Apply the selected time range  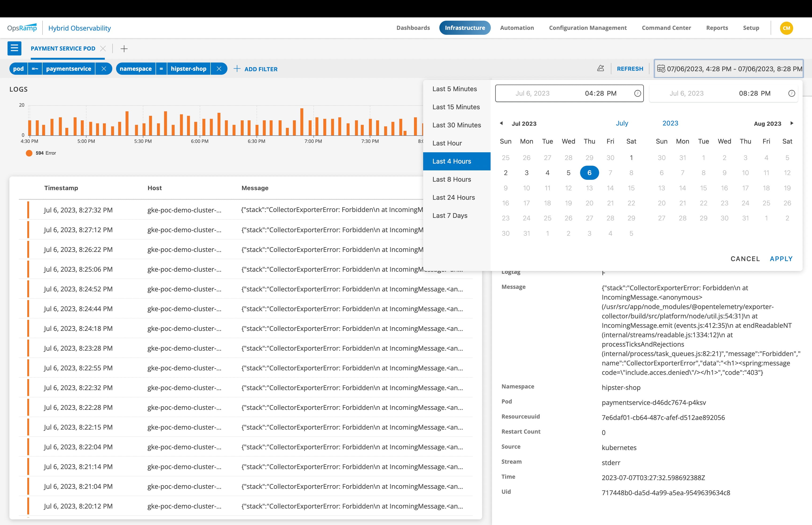781,259
